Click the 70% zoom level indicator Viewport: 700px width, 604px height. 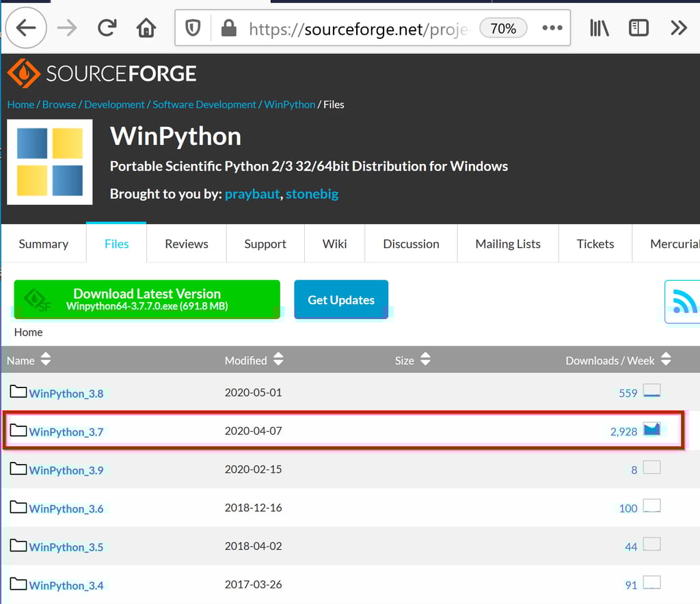[x=503, y=28]
